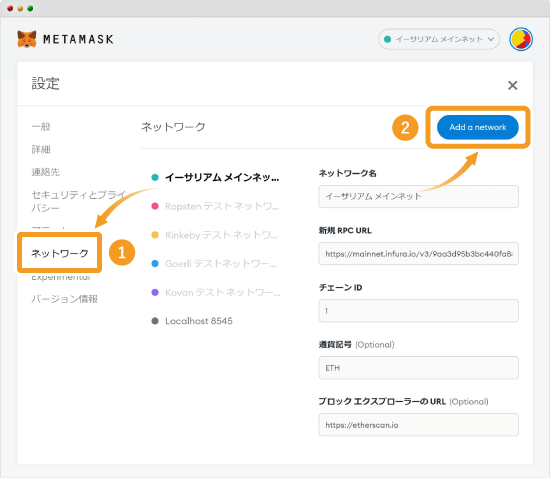Screen dimensions: 550x478
Task: Click the ネットワーク名 input field
Action: (418, 196)
